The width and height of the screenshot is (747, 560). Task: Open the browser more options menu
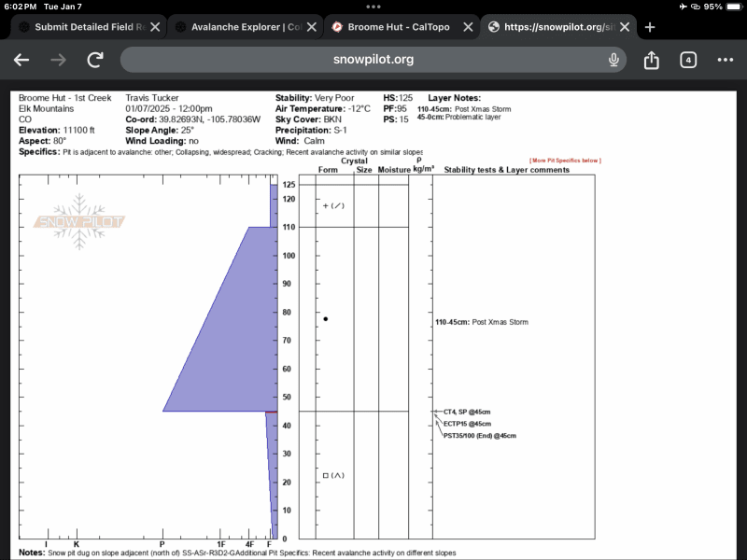click(x=726, y=60)
